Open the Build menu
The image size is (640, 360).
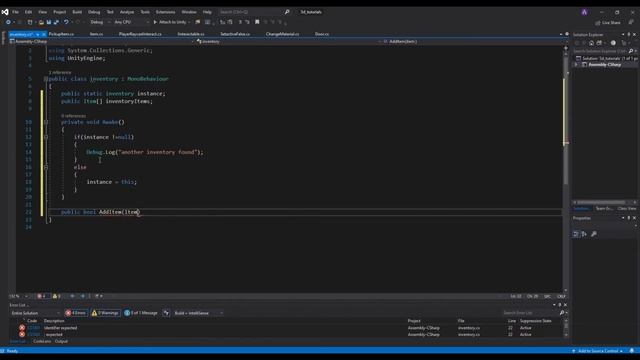pos(77,12)
